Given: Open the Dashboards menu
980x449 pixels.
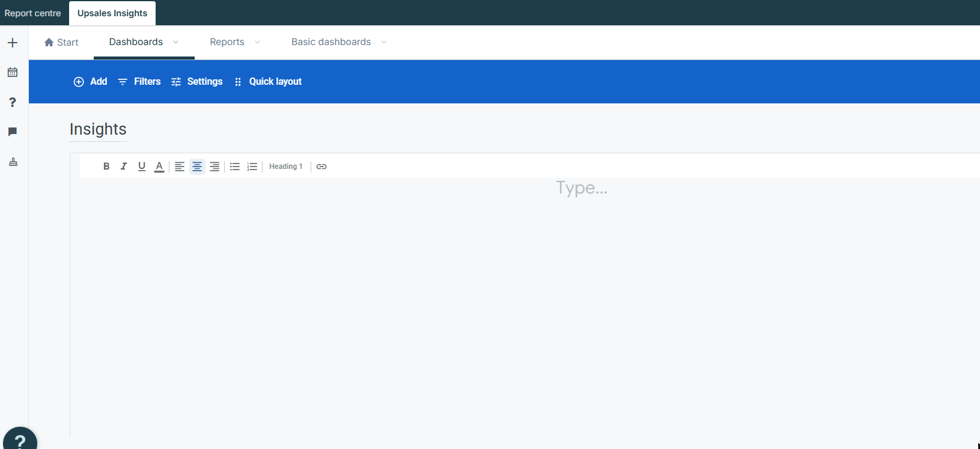Looking at the screenshot, I should [136, 42].
